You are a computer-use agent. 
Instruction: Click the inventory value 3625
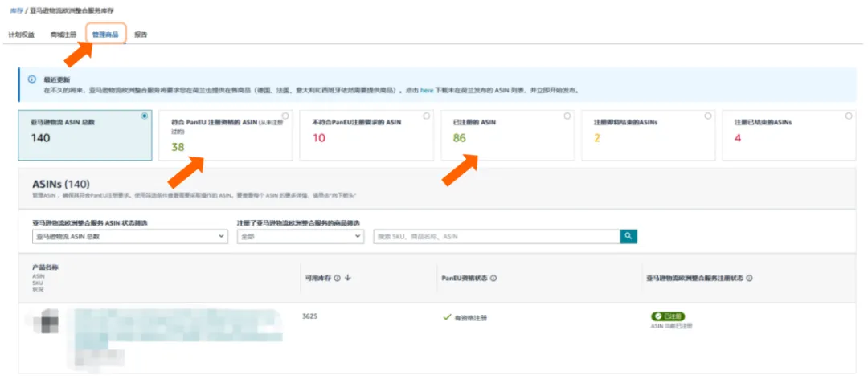pos(310,316)
